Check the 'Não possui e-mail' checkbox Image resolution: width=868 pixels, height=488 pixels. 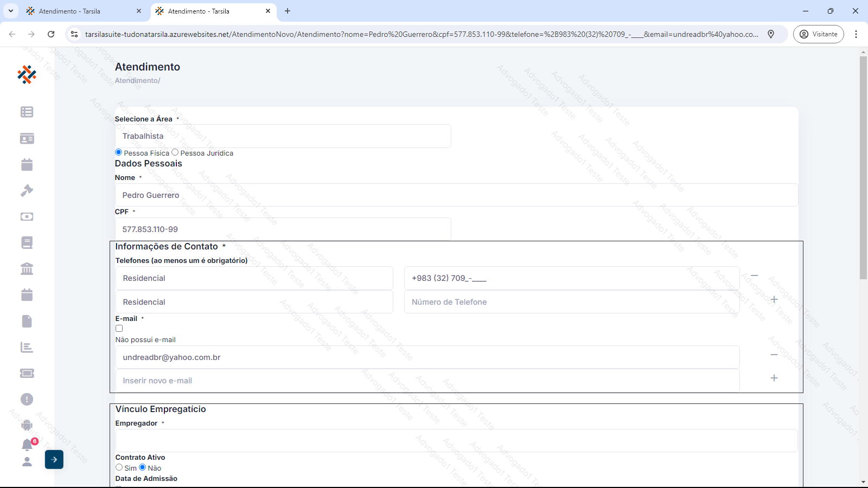119,329
